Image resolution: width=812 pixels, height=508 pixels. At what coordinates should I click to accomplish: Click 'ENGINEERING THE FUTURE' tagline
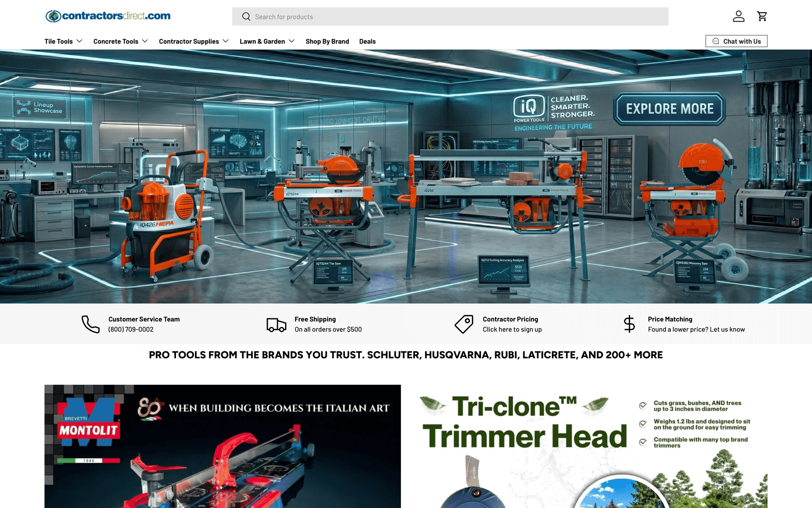click(553, 127)
